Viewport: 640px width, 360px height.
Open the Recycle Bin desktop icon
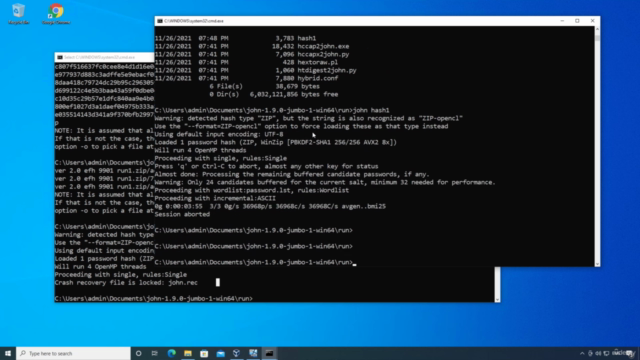[18, 13]
